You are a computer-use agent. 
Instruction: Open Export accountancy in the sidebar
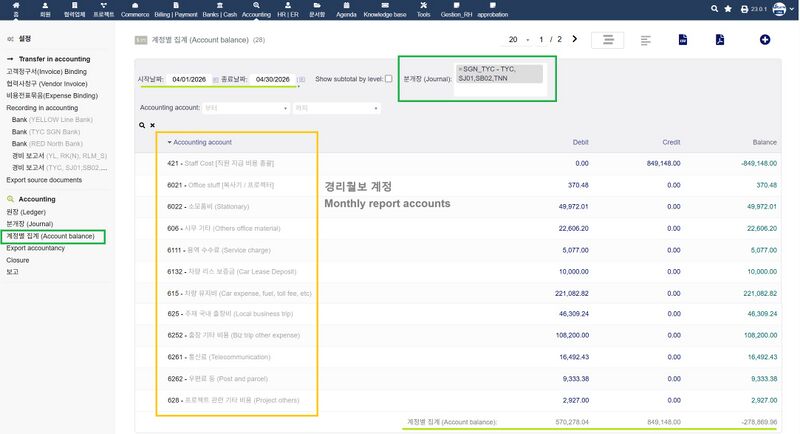pos(35,248)
